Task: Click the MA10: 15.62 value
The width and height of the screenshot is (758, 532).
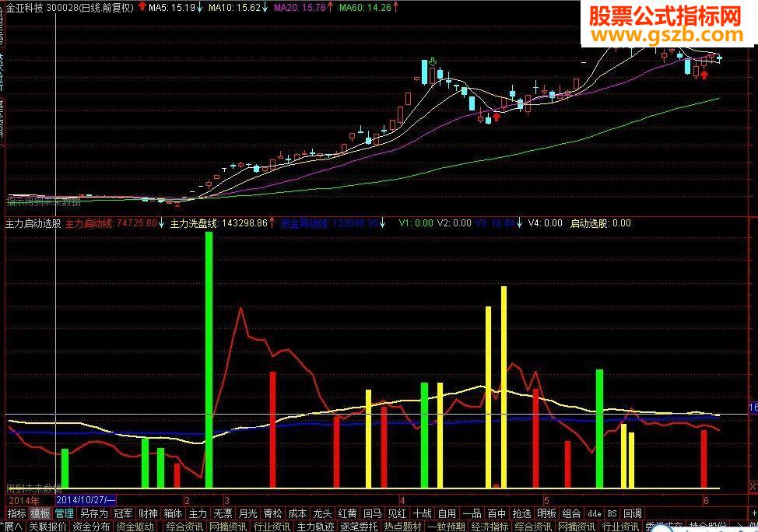Action: pos(234,7)
